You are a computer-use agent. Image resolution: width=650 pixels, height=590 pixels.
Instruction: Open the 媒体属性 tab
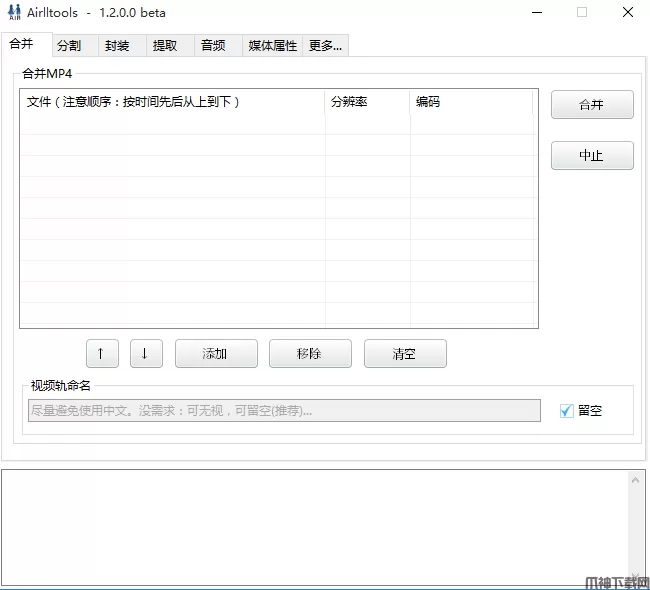click(272, 46)
